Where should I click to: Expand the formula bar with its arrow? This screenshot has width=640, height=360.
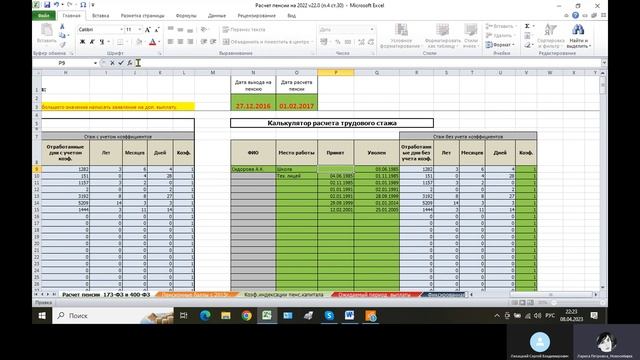(604, 63)
